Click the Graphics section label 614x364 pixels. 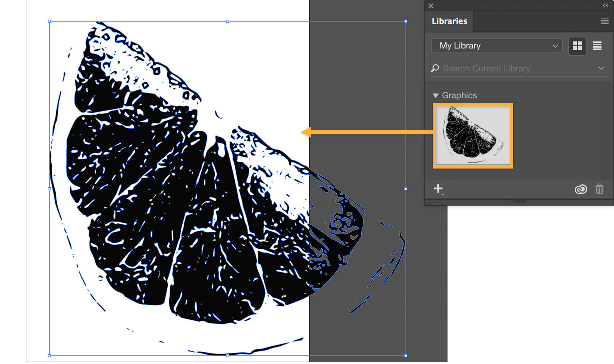(459, 96)
